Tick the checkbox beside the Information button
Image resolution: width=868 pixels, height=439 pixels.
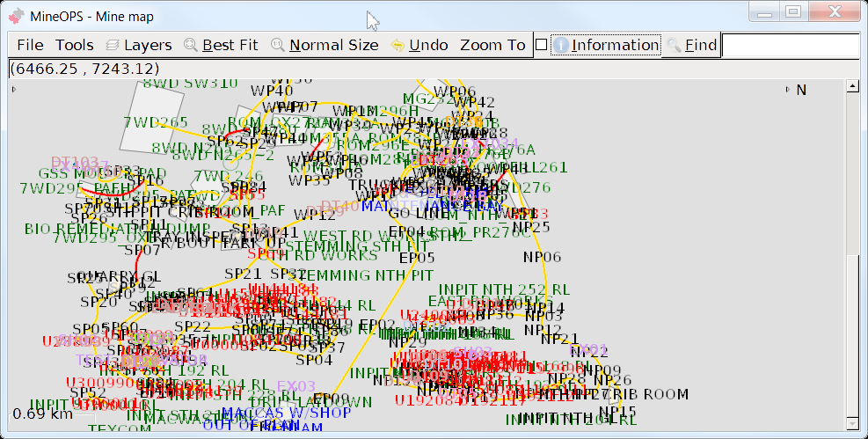pyautogui.click(x=542, y=45)
